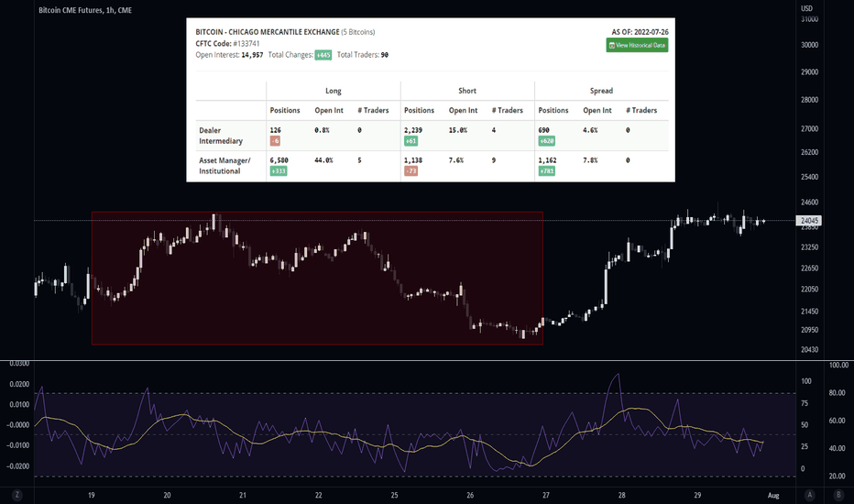Click the date label 22 on the time axis
This screenshot has width=854, height=504.
(x=318, y=495)
